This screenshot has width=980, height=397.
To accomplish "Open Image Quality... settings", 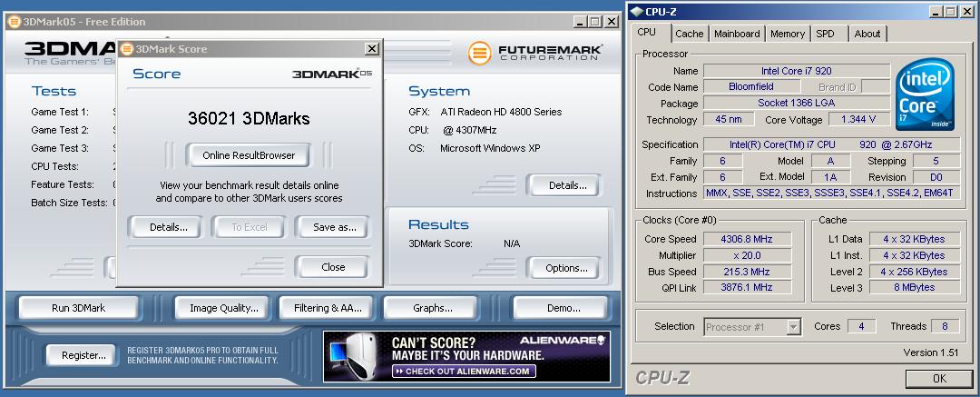I will pos(224,308).
